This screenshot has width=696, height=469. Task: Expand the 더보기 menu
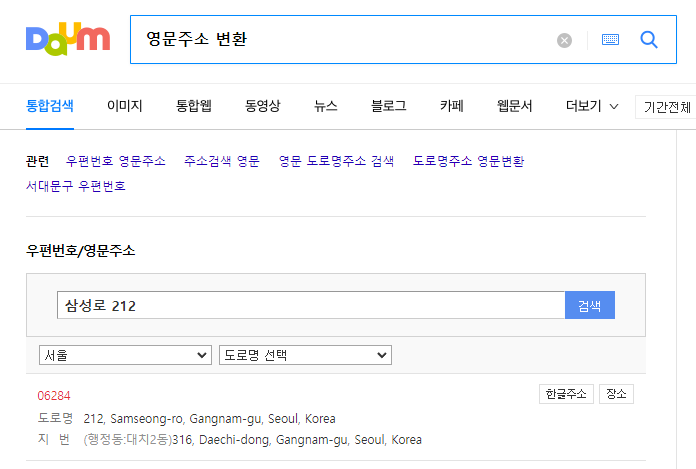[592, 106]
